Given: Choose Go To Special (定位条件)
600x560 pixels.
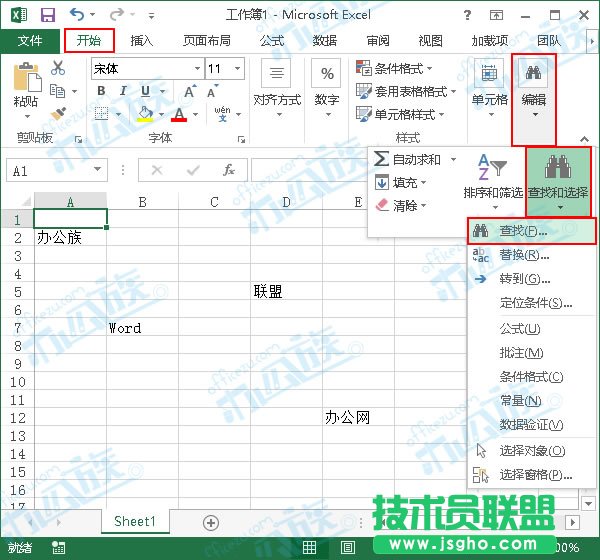Looking at the screenshot, I should 532,303.
